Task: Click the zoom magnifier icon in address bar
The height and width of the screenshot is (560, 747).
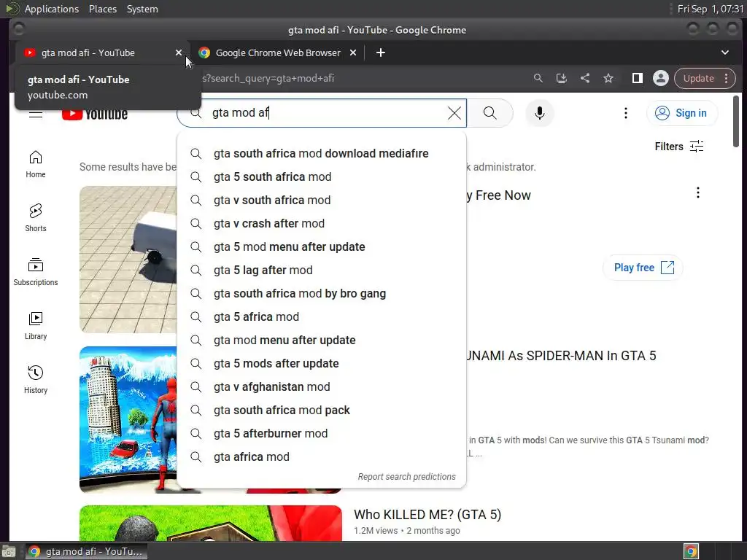Action: coord(538,79)
